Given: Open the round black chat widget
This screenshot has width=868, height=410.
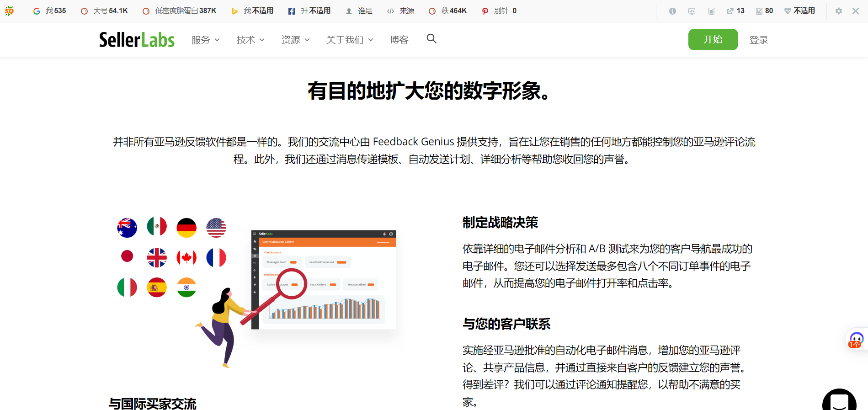Looking at the screenshot, I should [839, 399].
